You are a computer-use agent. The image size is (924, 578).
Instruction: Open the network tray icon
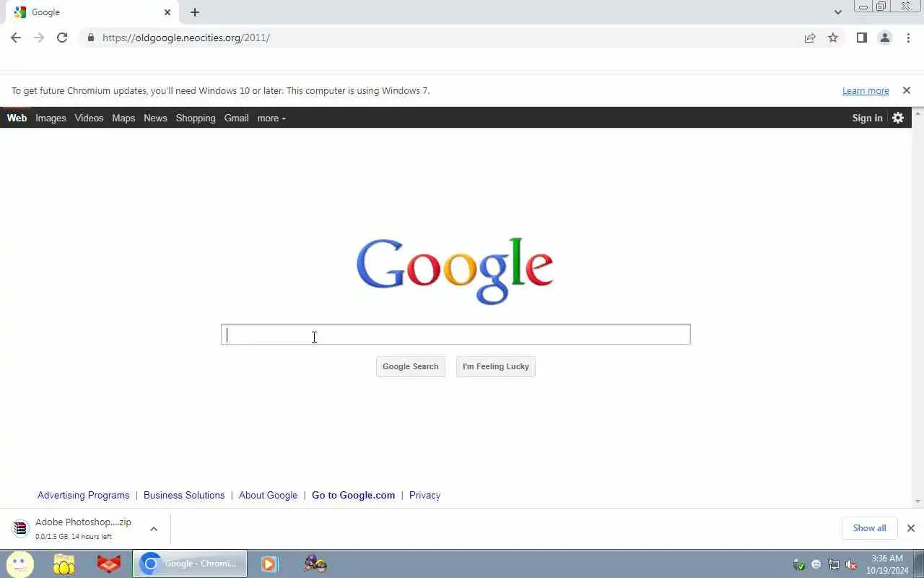[x=834, y=564]
